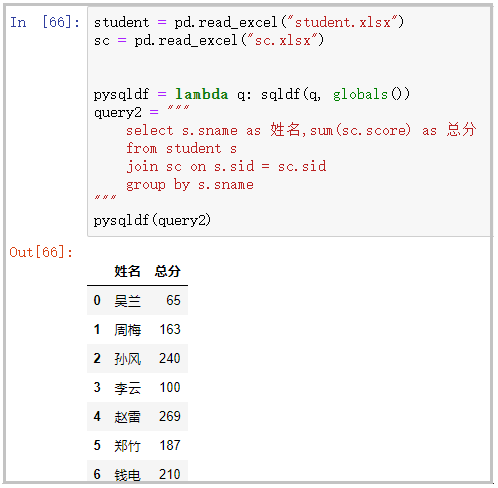Click the select s.sname SQL line
This screenshot has height=488, width=498.
pyautogui.click(x=301, y=130)
